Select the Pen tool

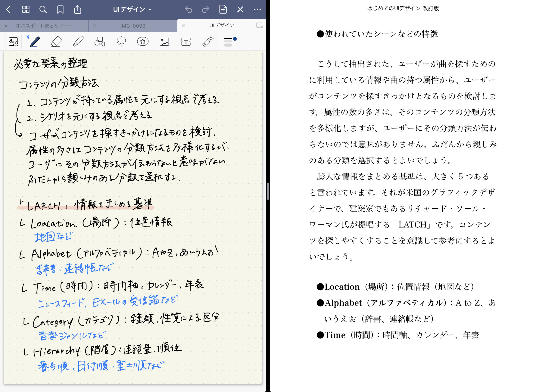tap(35, 42)
